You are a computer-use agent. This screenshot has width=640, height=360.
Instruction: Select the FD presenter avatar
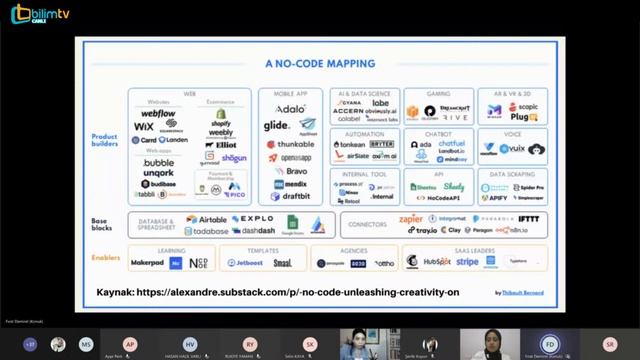[x=550, y=344]
